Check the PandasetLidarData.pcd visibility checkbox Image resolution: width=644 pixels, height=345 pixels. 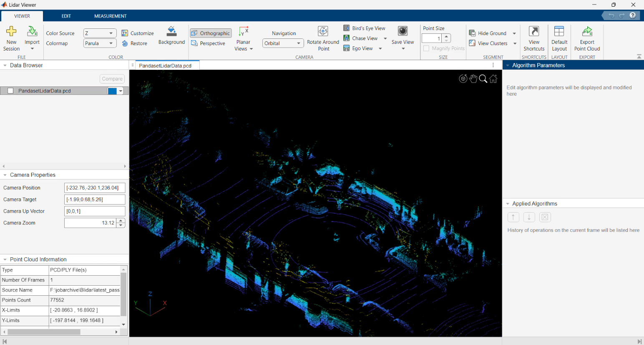point(10,90)
